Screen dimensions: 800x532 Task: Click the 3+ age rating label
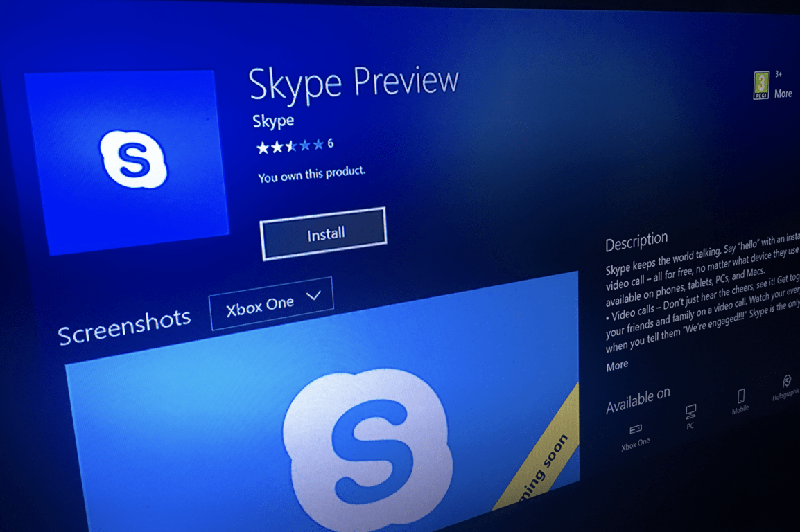[x=779, y=74]
